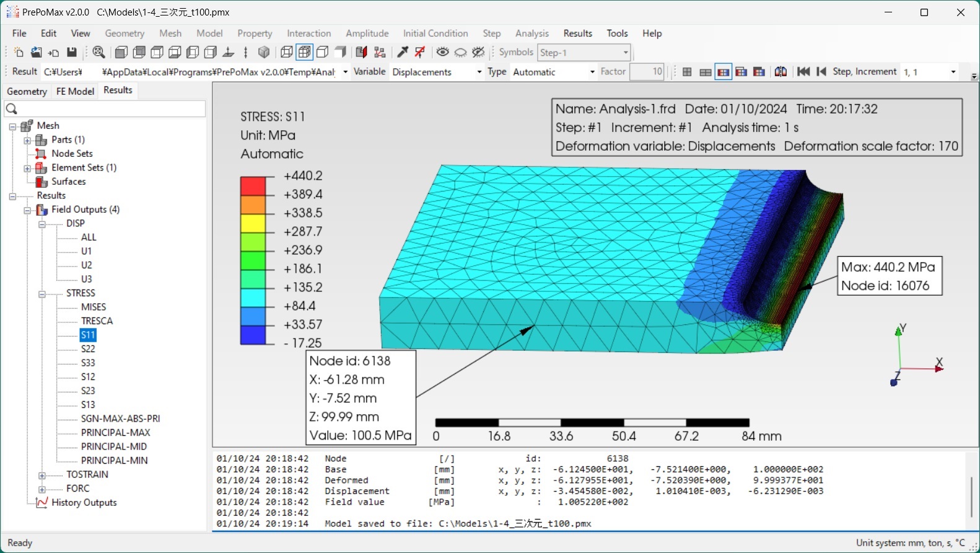
Task: Switch to isometric view
Action: 265,53
